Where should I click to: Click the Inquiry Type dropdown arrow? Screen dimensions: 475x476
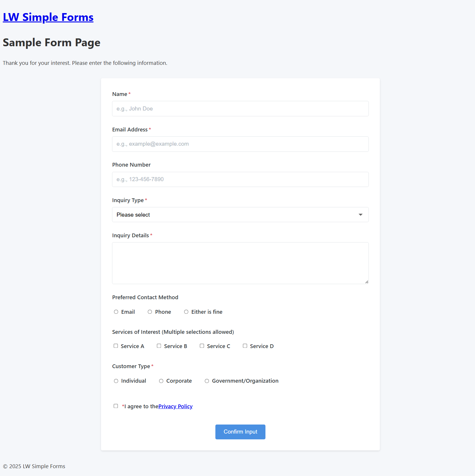click(361, 215)
